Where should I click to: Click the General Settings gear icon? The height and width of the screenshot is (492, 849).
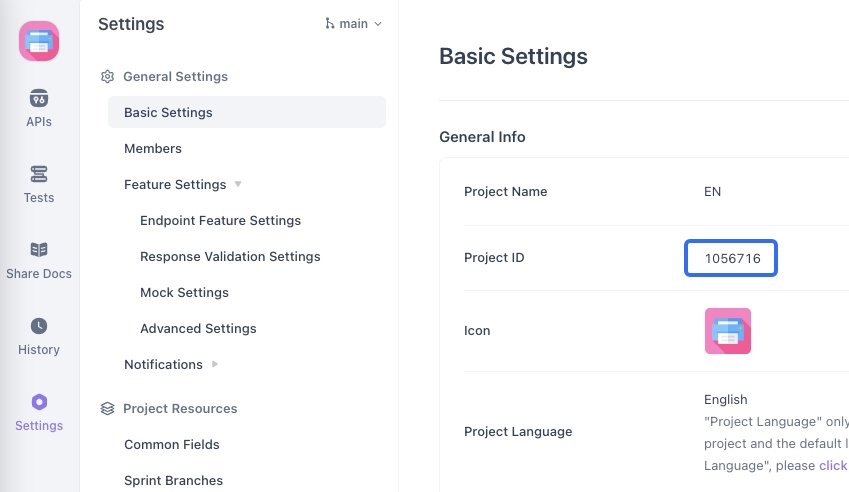click(108, 77)
